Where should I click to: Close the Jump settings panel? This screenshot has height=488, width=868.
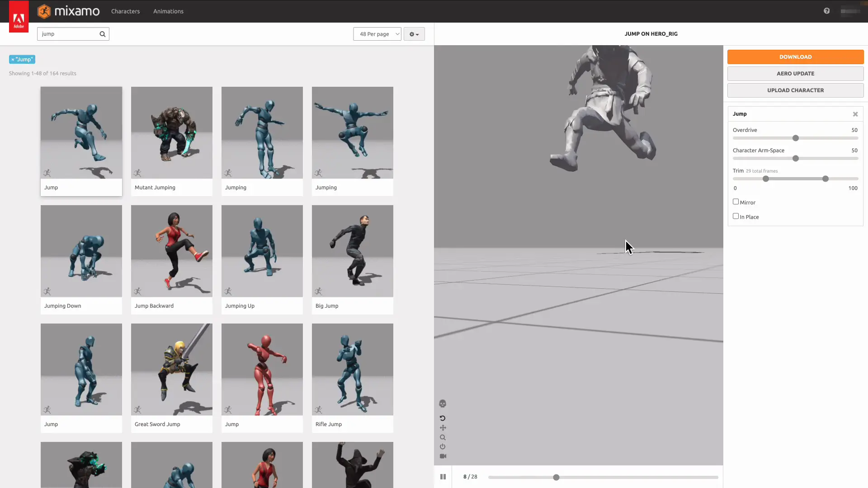(855, 114)
